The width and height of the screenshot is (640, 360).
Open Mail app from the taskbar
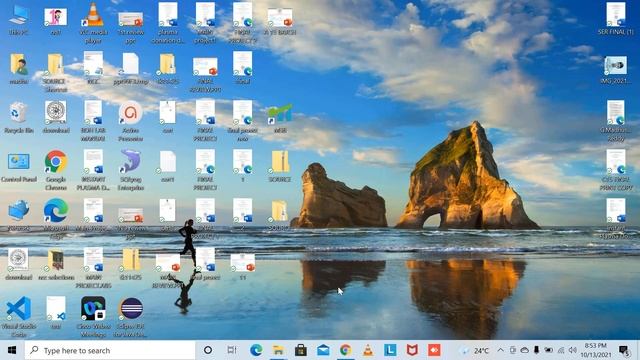point(323,350)
